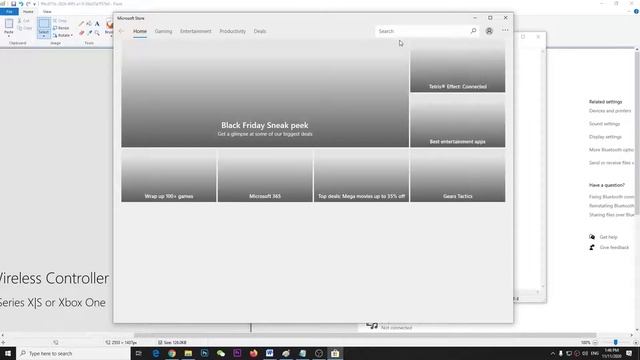This screenshot has height=360, width=640.
Task: Open the See more three-dot menu in Microsoft Store
Action: 505,30
